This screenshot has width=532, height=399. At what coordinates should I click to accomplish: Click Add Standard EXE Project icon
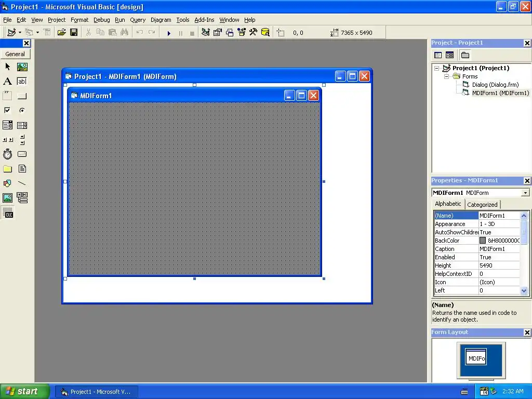point(11,32)
